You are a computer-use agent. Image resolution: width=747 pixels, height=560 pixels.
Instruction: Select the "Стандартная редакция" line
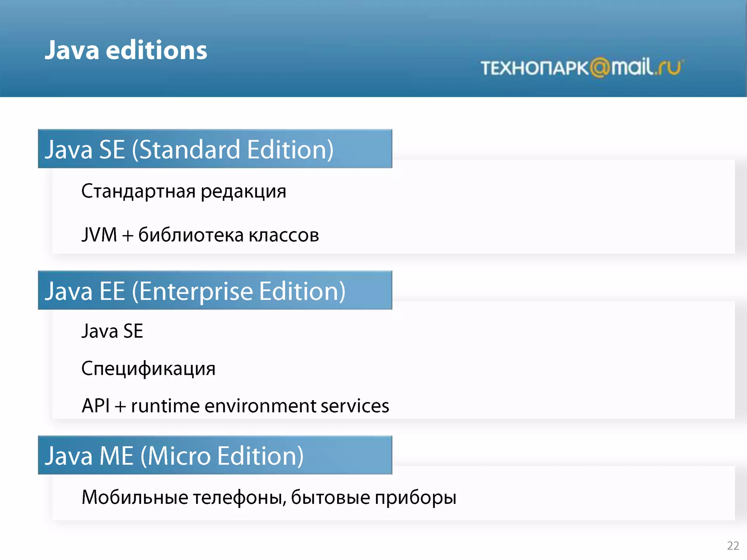pyautogui.click(x=183, y=191)
